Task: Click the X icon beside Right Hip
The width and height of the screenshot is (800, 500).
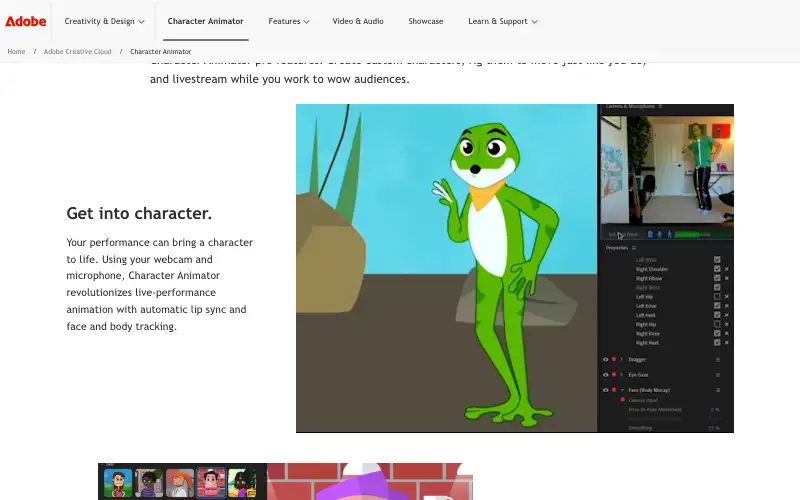Action: click(727, 324)
